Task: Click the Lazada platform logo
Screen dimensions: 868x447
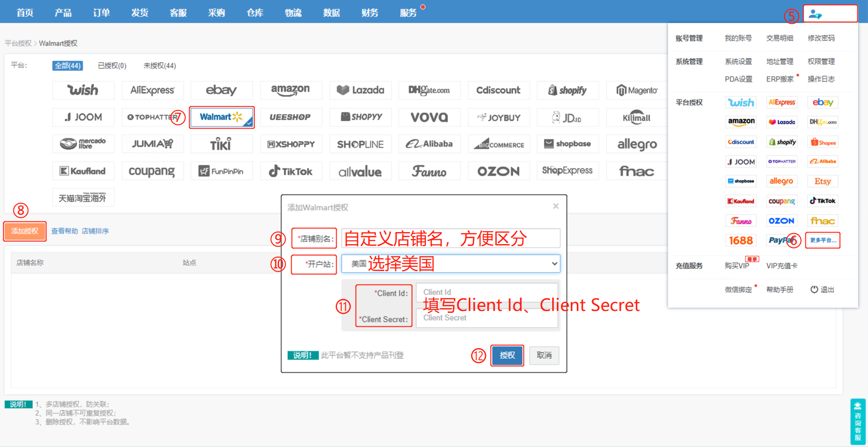Action: (x=360, y=90)
